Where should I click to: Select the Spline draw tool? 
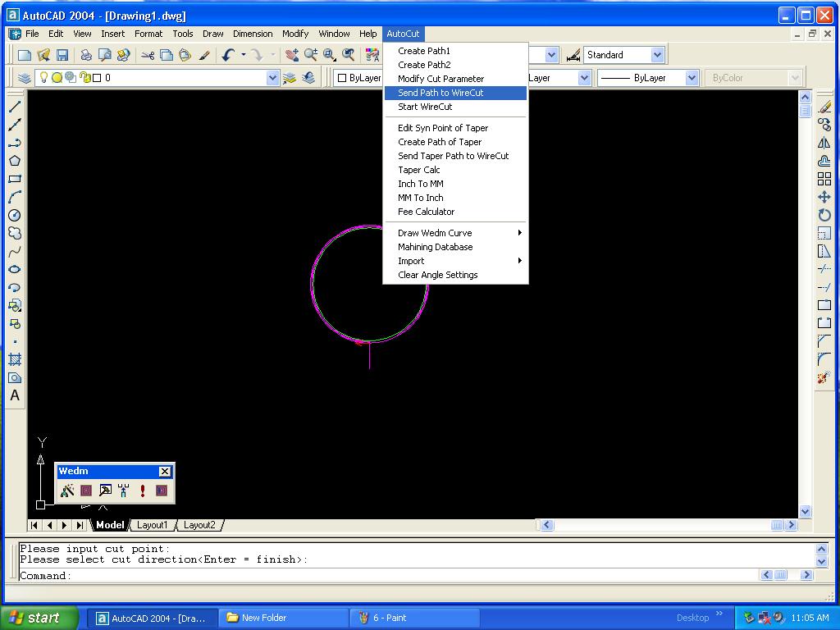tap(15, 251)
